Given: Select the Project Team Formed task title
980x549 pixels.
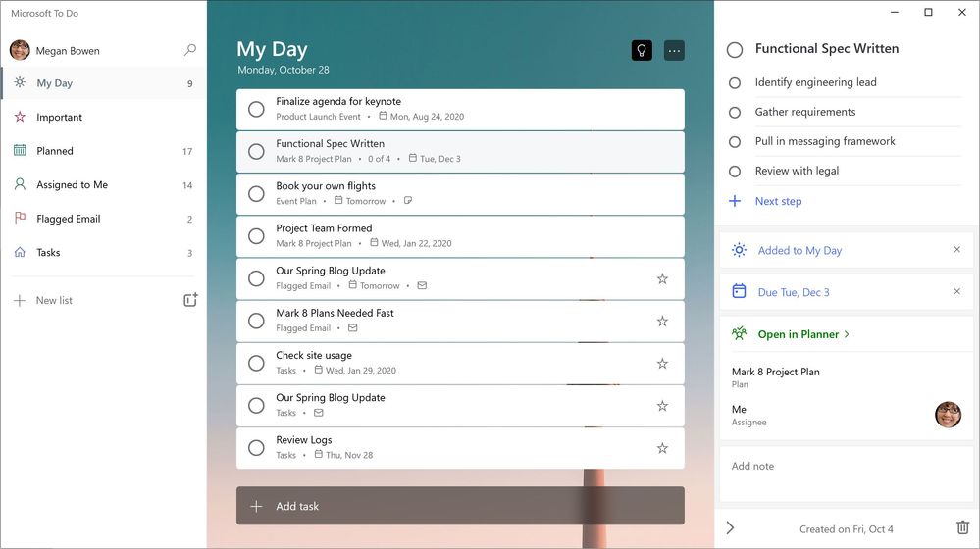Looking at the screenshot, I should tap(324, 228).
